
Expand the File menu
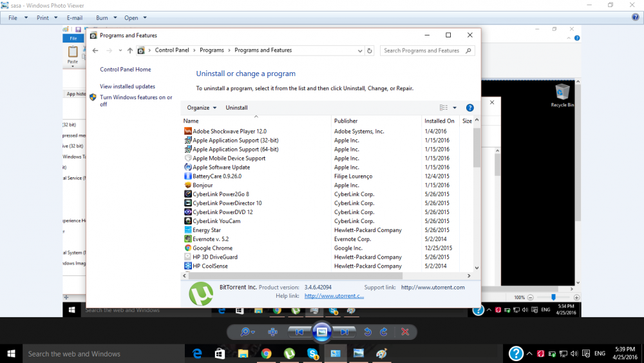click(17, 18)
